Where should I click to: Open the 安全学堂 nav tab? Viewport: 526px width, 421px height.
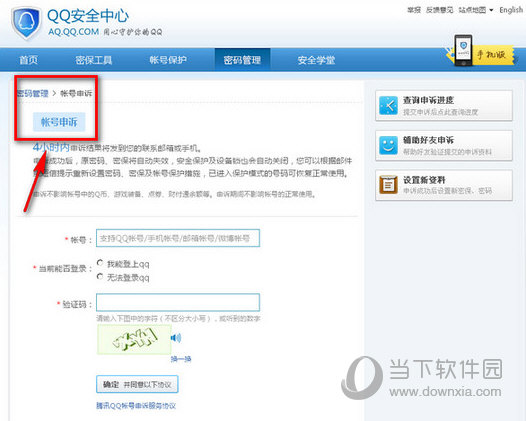pyautogui.click(x=316, y=60)
